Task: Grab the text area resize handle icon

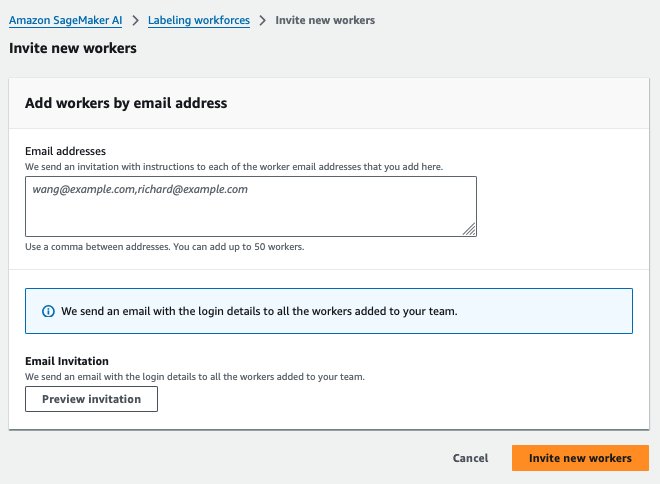Action: tap(469, 229)
